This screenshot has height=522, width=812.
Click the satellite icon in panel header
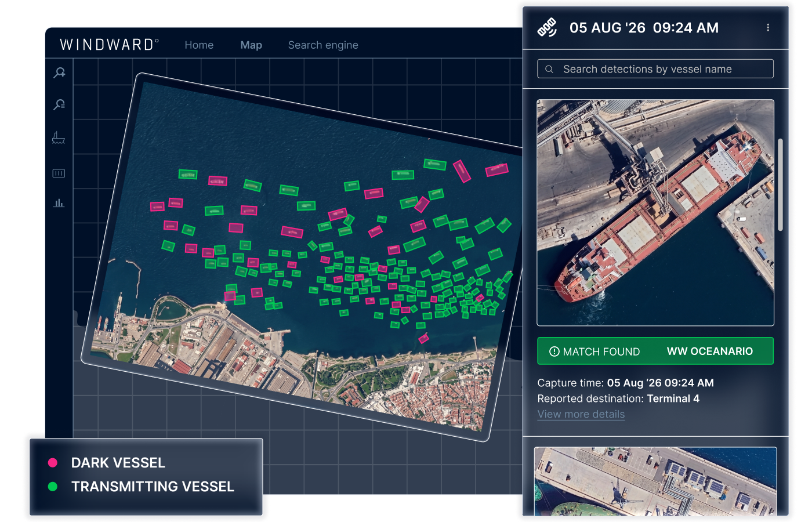[547, 27]
